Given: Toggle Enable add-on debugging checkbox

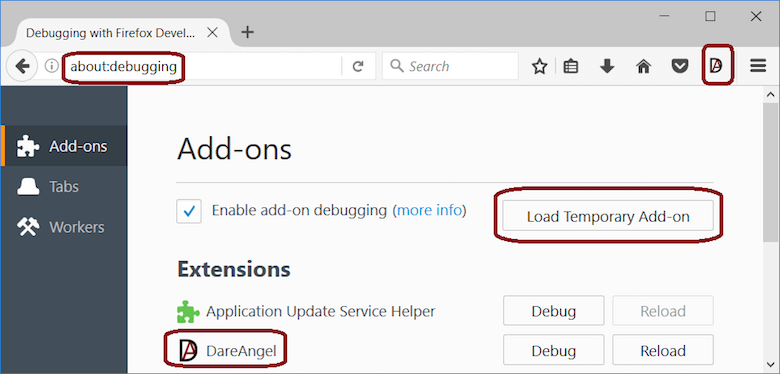Looking at the screenshot, I should (189, 211).
